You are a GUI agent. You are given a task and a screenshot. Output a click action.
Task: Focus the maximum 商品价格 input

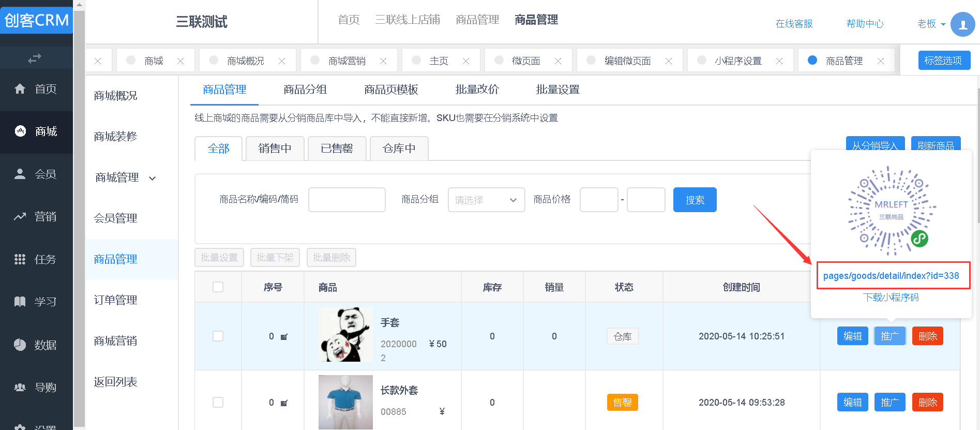(x=646, y=200)
